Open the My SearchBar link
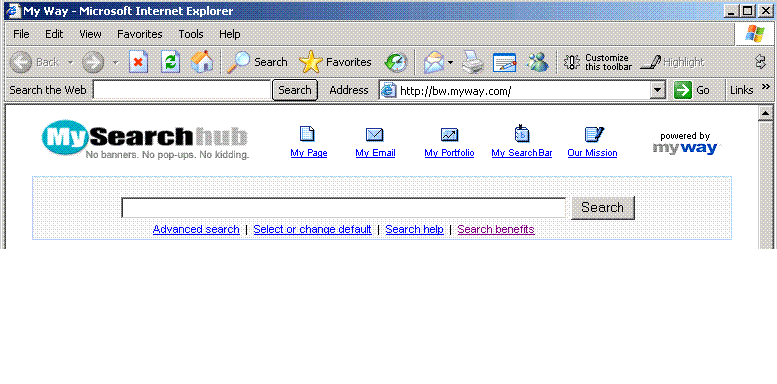Viewport: 777px width, 384px height. pyautogui.click(x=522, y=153)
